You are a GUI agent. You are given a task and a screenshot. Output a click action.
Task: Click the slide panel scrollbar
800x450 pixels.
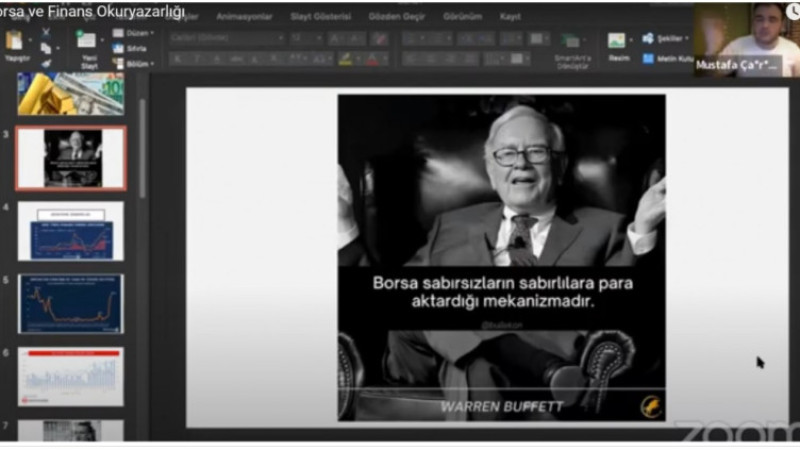142,148
